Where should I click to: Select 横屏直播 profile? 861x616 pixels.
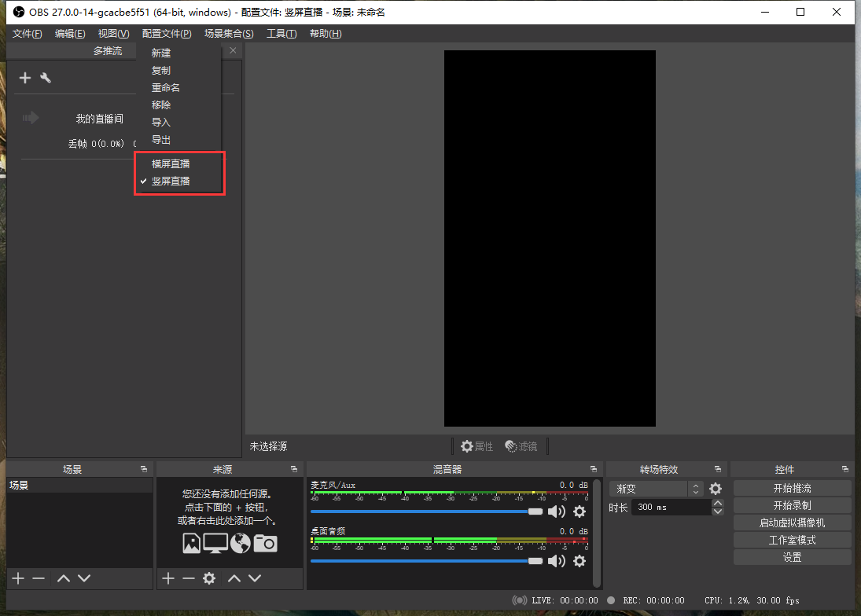tap(171, 164)
